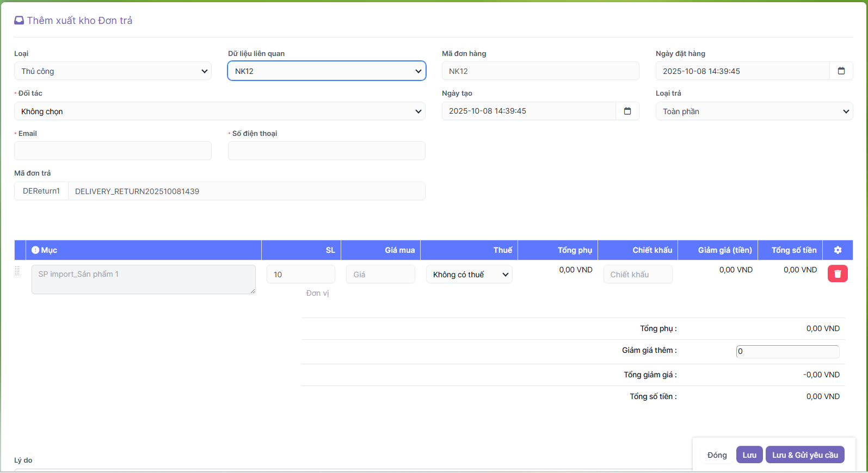Image resolution: width=868 pixels, height=473 pixels.
Task: Click the info icon beside Mục header
Action: pyautogui.click(x=35, y=250)
